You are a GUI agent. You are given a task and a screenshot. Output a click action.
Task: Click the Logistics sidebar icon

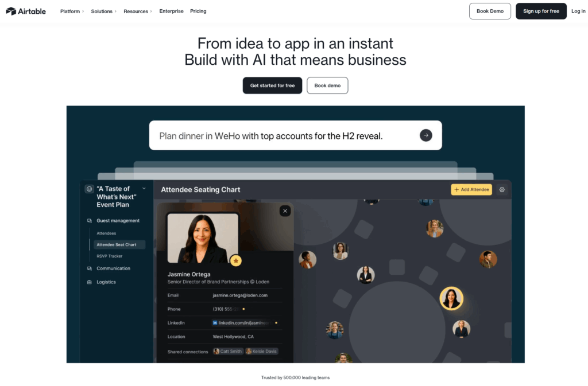pos(89,282)
